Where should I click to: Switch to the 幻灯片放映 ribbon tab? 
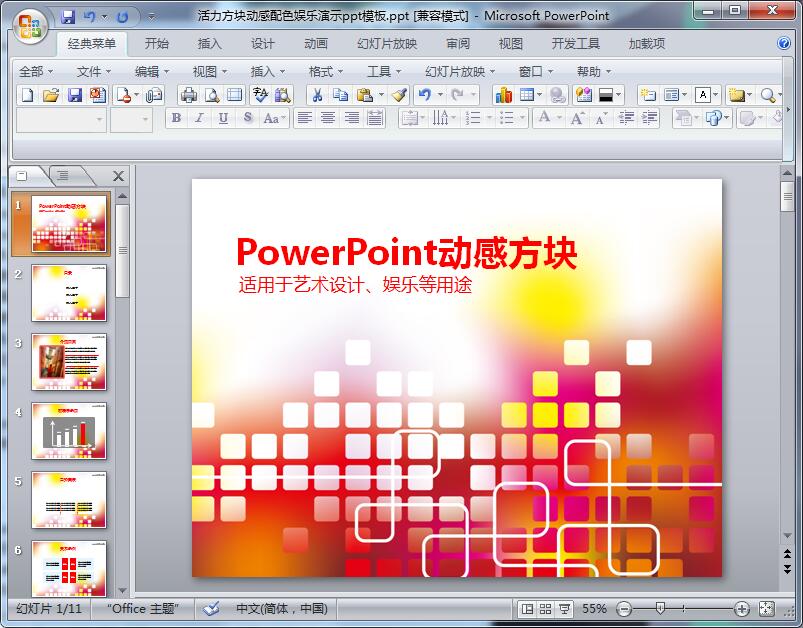pyautogui.click(x=387, y=44)
